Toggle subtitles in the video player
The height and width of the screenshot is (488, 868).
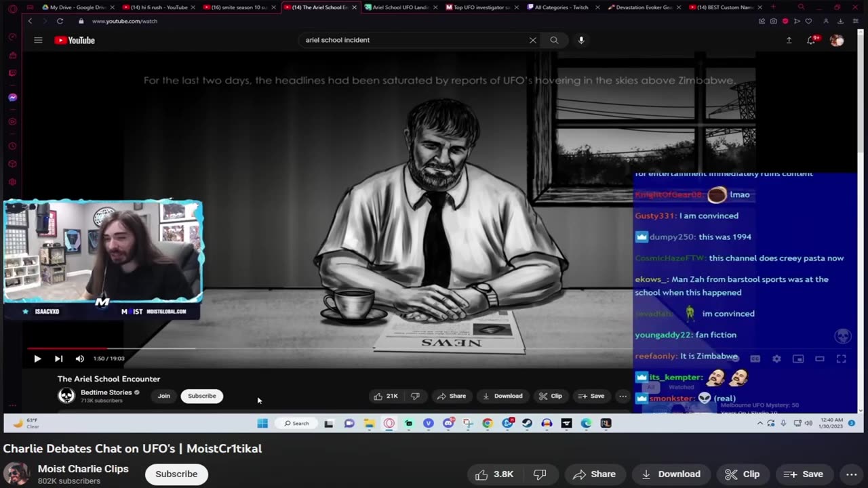pyautogui.click(x=755, y=359)
